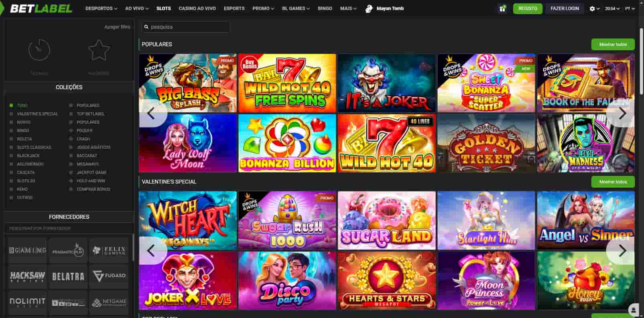Click the green Registo button

tap(527, 8)
